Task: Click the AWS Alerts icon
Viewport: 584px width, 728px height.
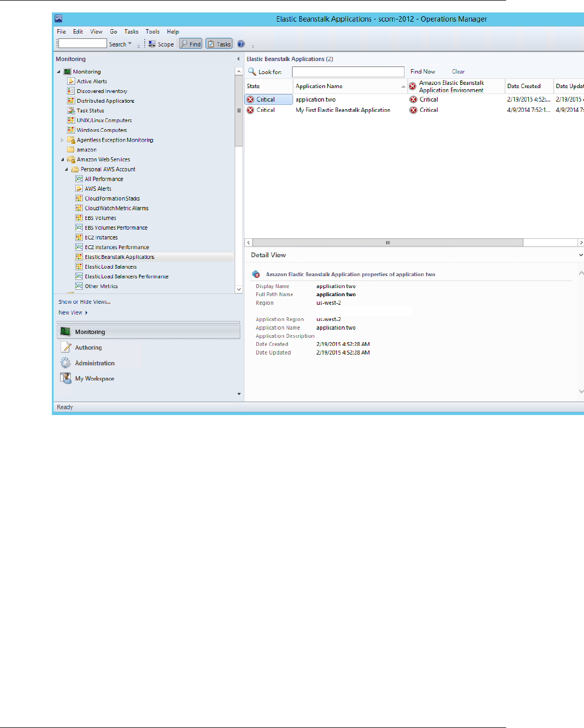Action: point(79,189)
